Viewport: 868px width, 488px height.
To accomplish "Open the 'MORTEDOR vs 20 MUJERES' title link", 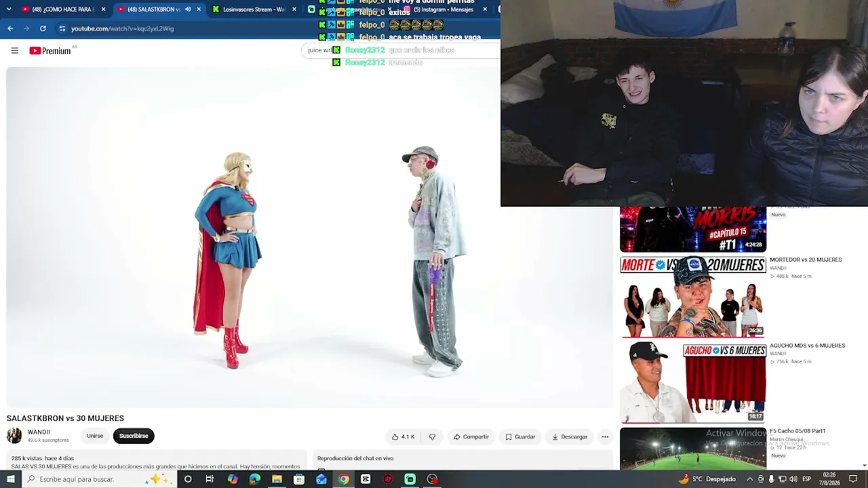I will coord(806,260).
